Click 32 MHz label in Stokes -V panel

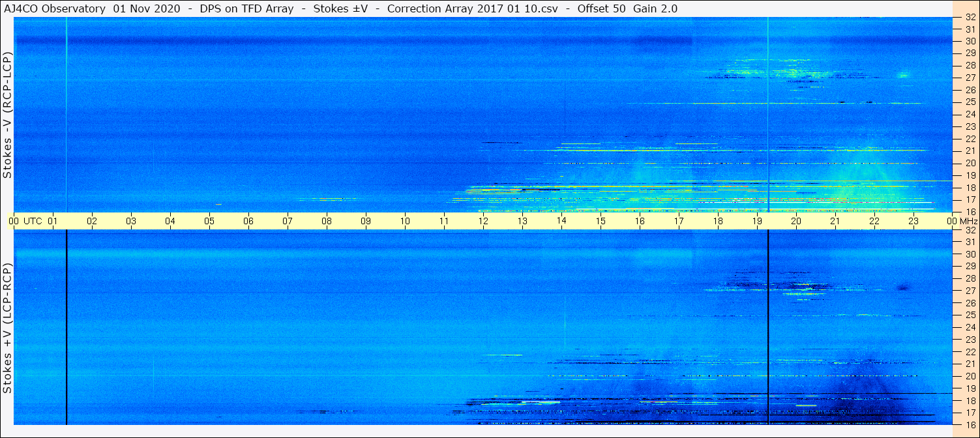(x=970, y=17)
